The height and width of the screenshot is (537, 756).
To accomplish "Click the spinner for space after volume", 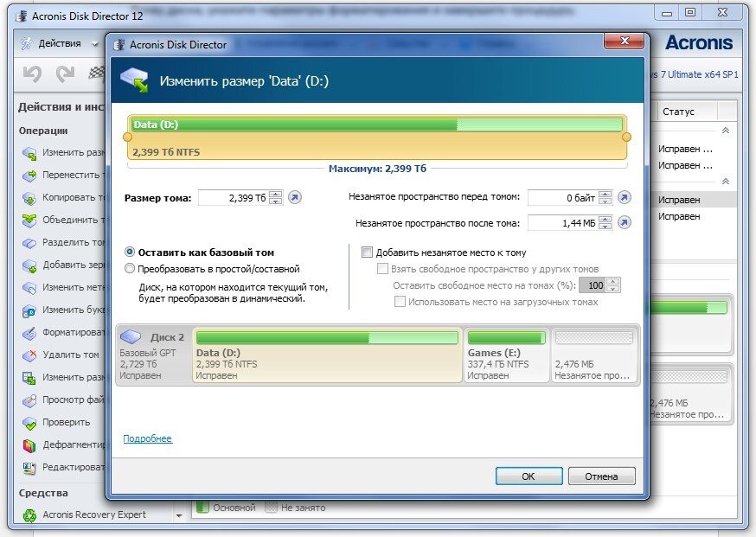I will pyautogui.click(x=605, y=223).
